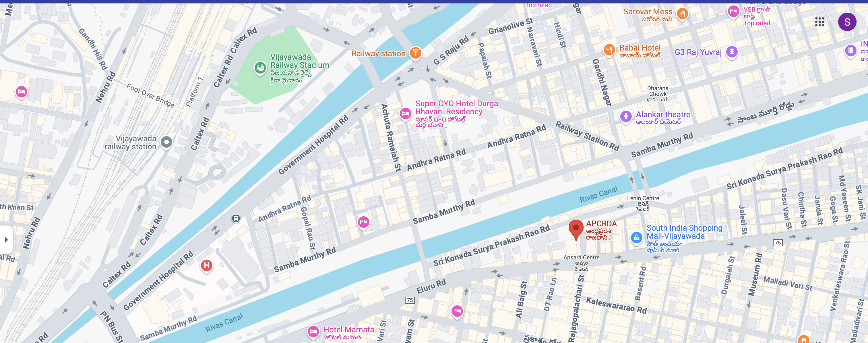Image resolution: width=868 pixels, height=343 pixels.
Task: Open the Babai Hotel restaurant marker
Action: [x=609, y=50]
